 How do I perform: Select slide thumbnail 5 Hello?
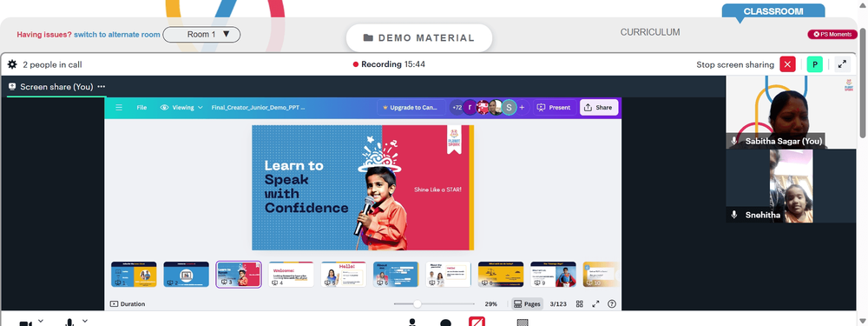343,275
